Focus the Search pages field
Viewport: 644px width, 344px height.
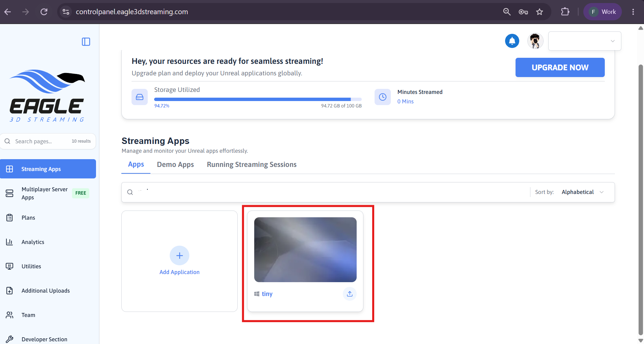click(48, 141)
